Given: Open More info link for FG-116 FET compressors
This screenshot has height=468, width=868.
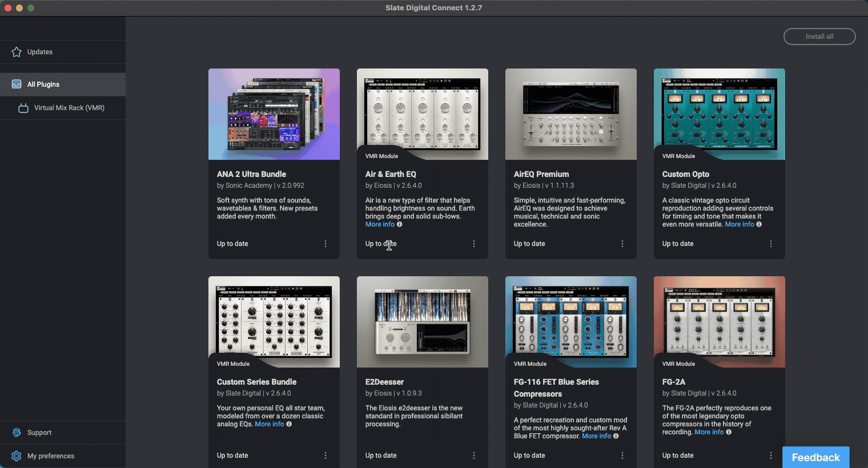Looking at the screenshot, I should (596, 436).
